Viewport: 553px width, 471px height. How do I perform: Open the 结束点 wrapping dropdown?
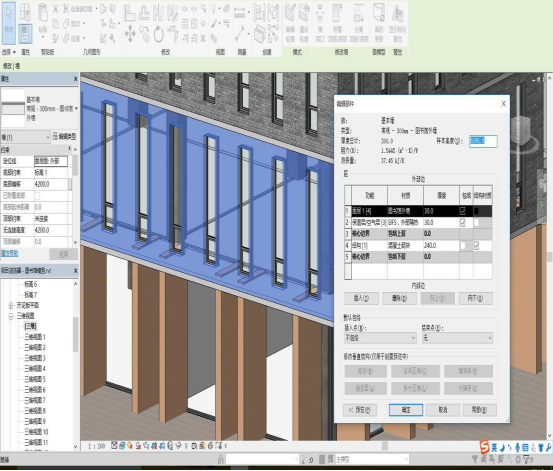coord(457,338)
